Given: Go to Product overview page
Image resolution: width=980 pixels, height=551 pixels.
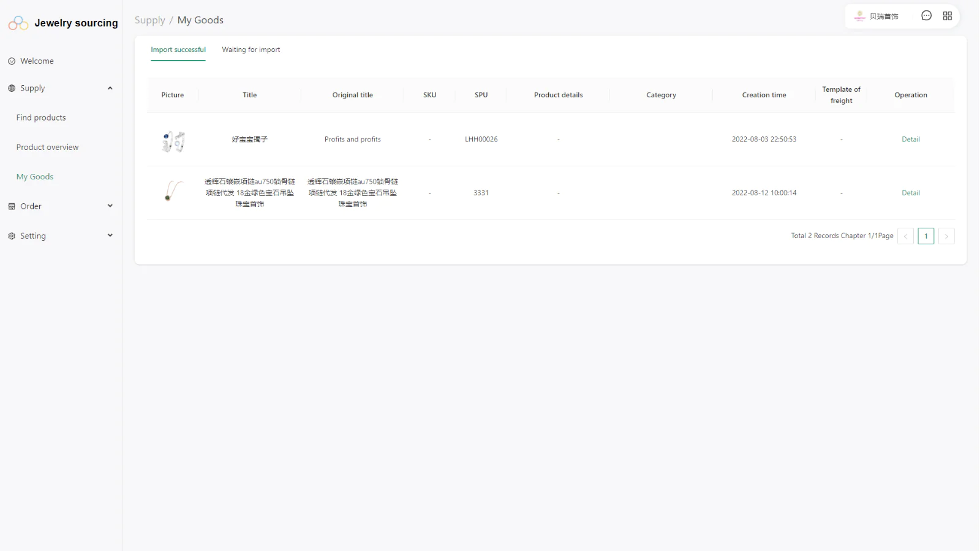Looking at the screenshot, I should tap(47, 148).
